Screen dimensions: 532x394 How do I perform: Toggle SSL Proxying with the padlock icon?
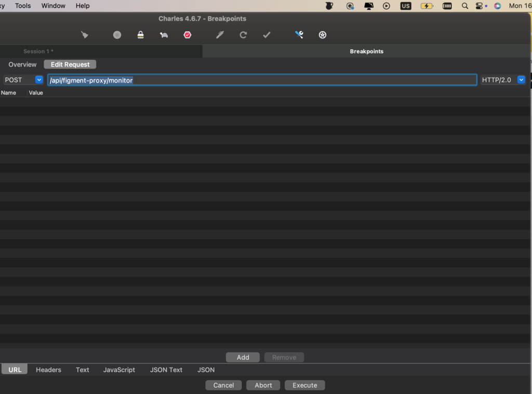pos(140,35)
